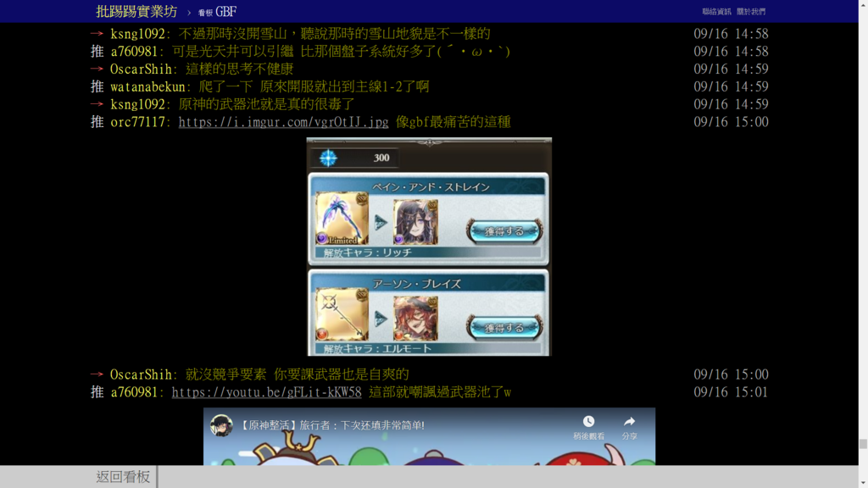Click username orc77117
The height and width of the screenshot is (488, 868).
[136, 122]
